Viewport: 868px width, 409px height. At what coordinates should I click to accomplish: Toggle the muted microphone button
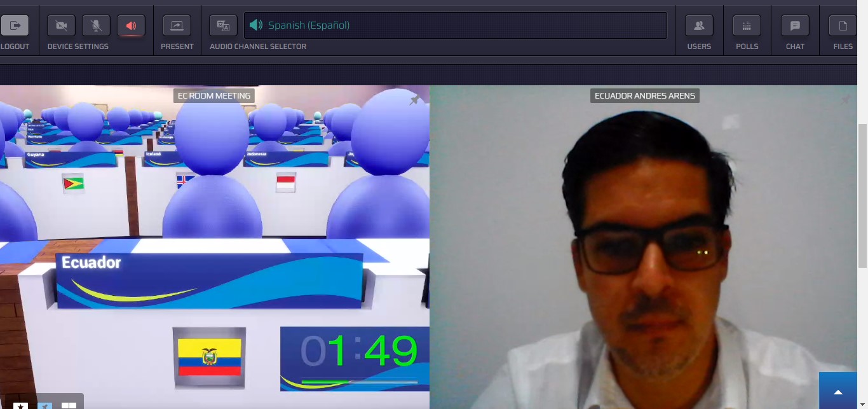(x=97, y=25)
